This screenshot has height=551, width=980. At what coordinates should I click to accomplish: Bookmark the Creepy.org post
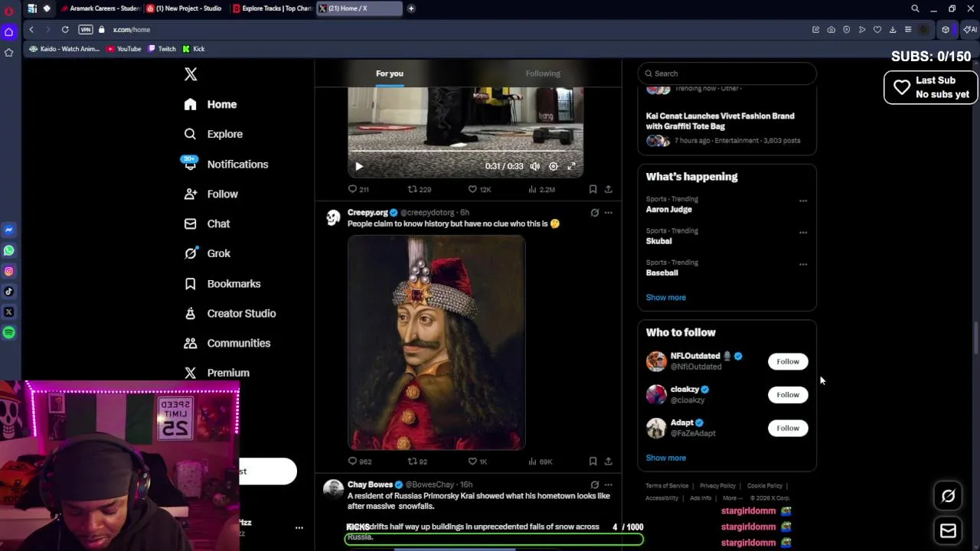pyautogui.click(x=593, y=461)
